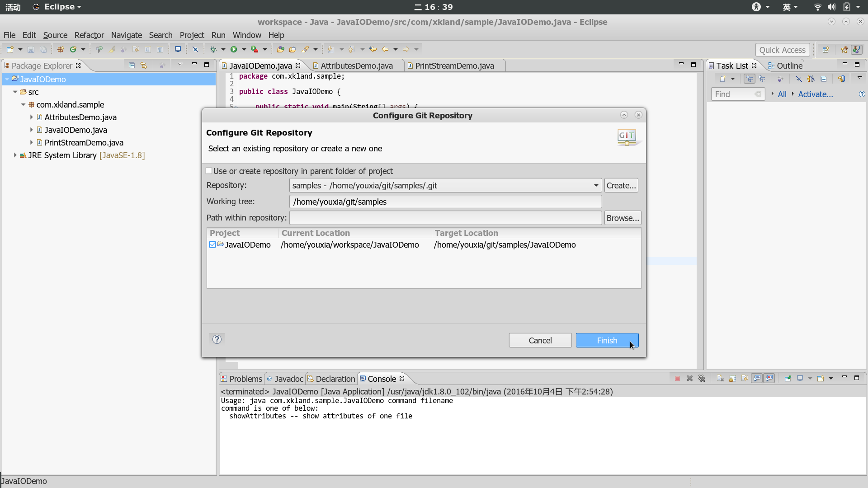Image resolution: width=868 pixels, height=488 pixels.
Task: Click the Cancel button
Action: point(540,340)
